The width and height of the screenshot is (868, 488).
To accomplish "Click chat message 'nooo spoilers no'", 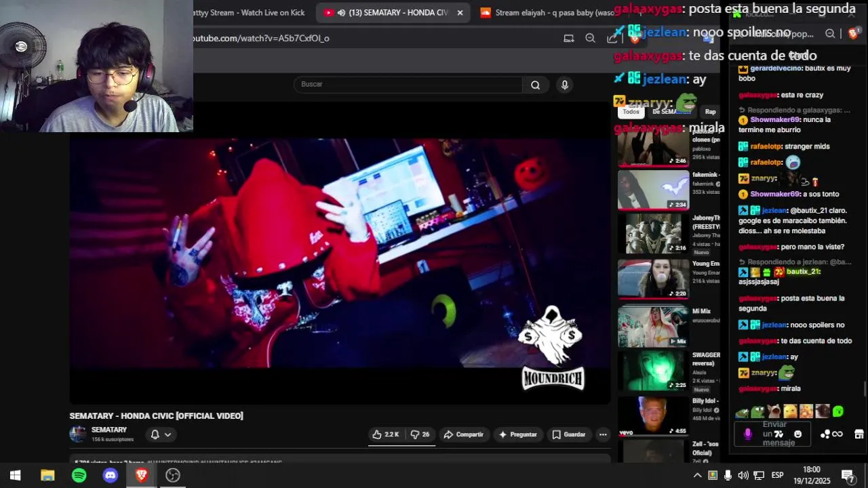I will tap(817, 325).
